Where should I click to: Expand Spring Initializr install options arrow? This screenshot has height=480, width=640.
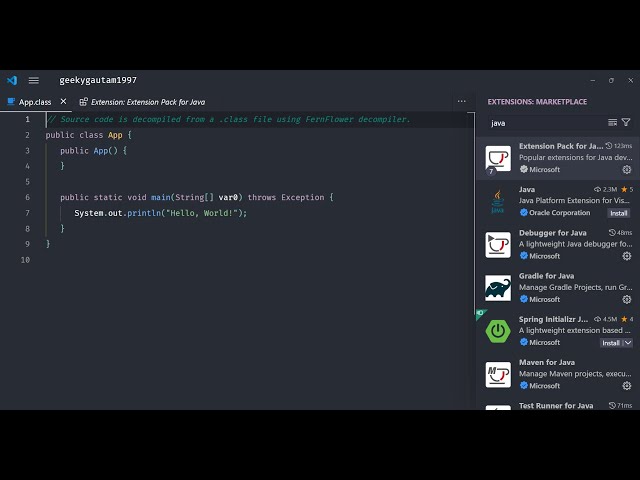[627, 343]
